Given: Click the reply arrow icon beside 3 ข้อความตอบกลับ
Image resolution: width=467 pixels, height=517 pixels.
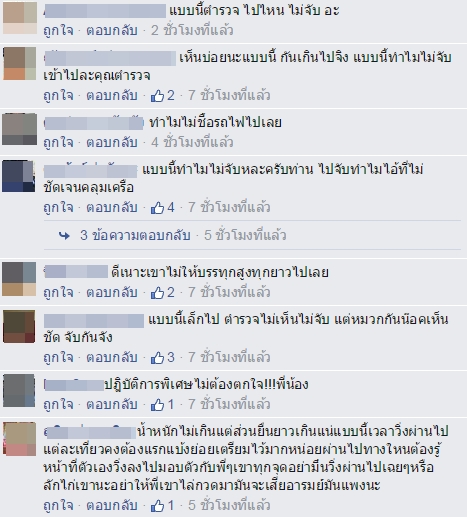Looking at the screenshot, I should pyautogui.click(x=64, y=236).
